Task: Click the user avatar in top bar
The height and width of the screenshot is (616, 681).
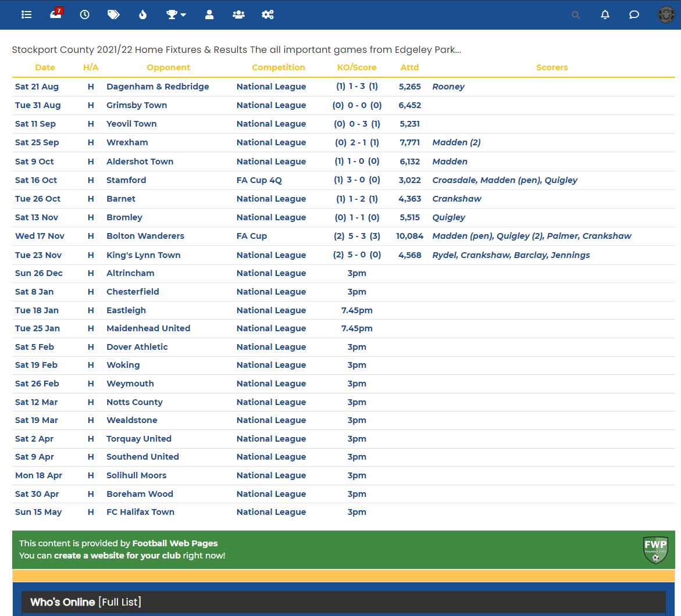Action: (666, 15)
